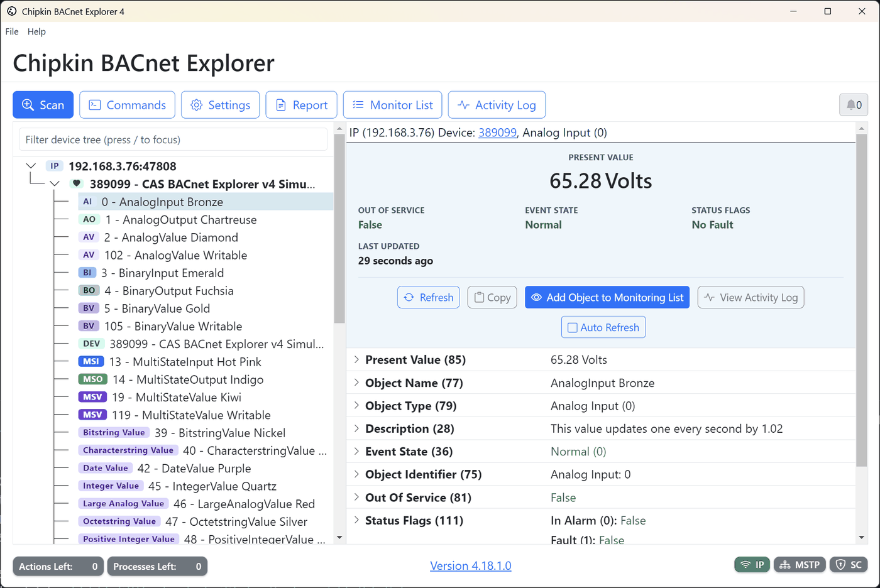
Task: Open Settings
Action: click(x=220, y=105)
